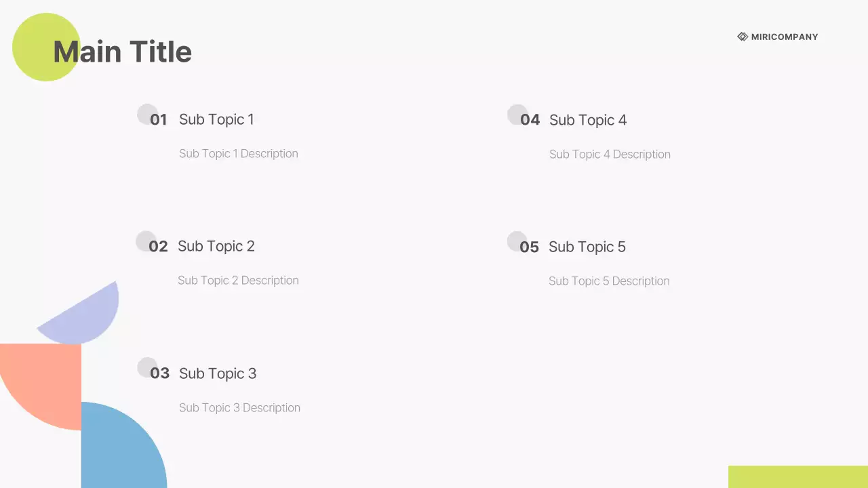This screenshot has height=488, width=868.
Task: Click the Sub Topic 1 heading
Action: tap(216, 119)
